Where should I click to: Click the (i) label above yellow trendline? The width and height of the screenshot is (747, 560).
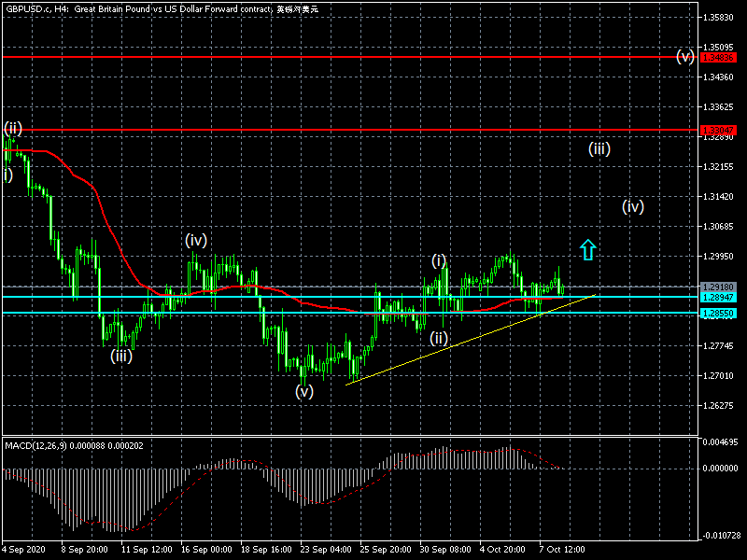click(x=440, y=260)
